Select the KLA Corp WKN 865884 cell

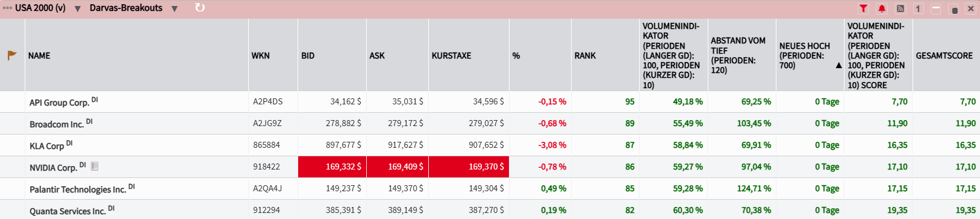273,145
